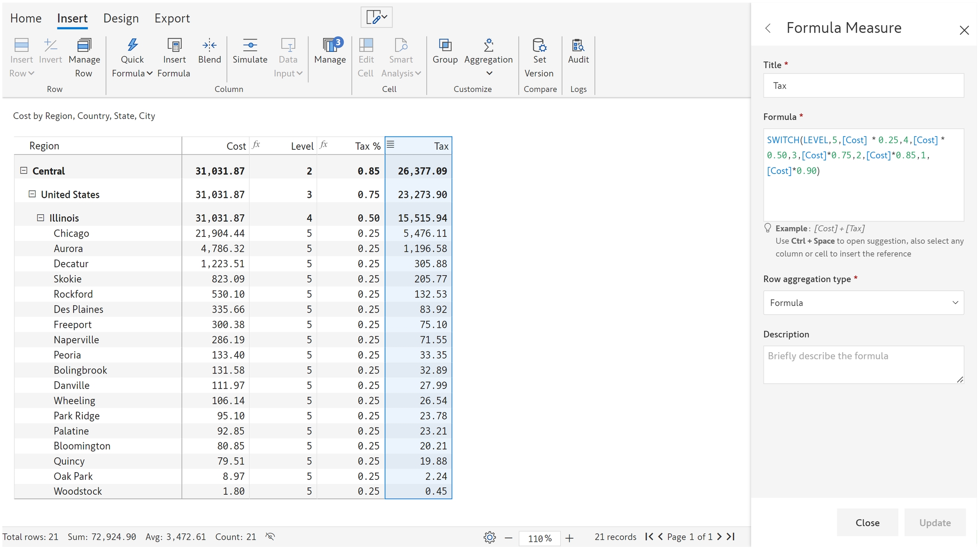This screenshot has width=980, height=550.
Task: Click the Close button in formula panel
Action: click(867, 522)
